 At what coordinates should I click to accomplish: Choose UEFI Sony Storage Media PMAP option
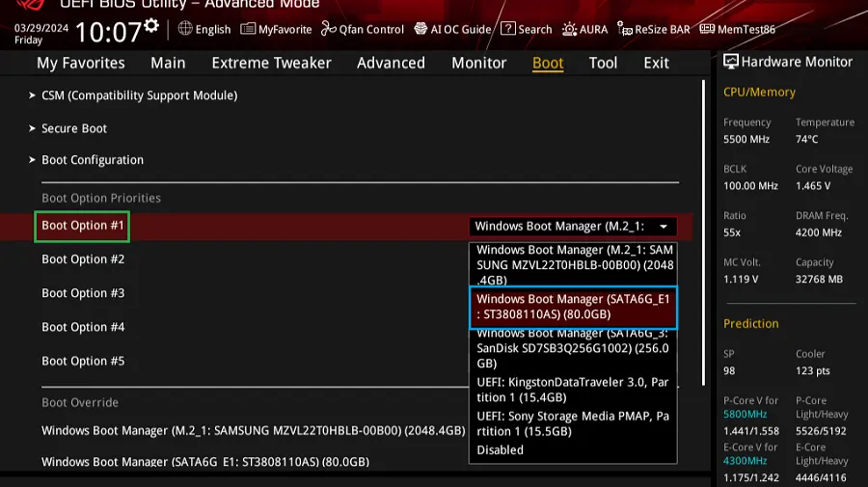tap(573, 423)
